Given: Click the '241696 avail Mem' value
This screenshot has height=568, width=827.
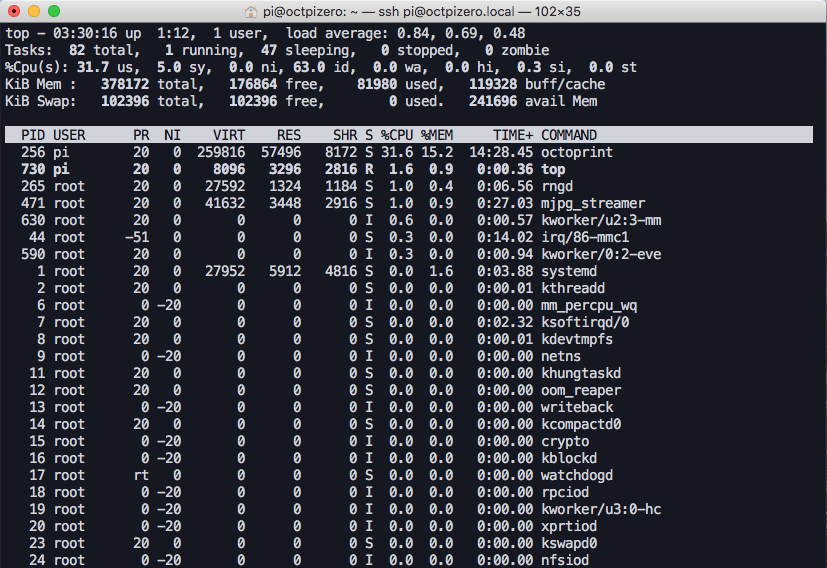Looking at the screenshot, I should click(x=533, y=101).
